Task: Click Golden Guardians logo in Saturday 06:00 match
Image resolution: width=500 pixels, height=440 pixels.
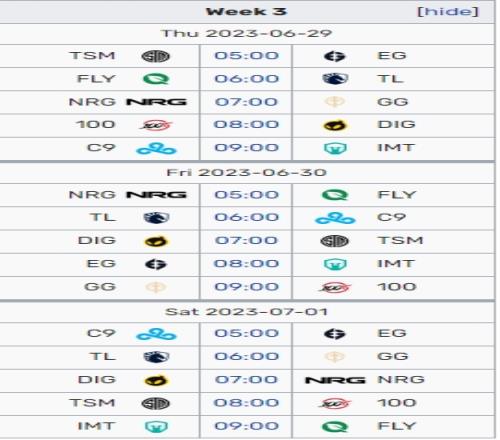Action: point(335,357)
